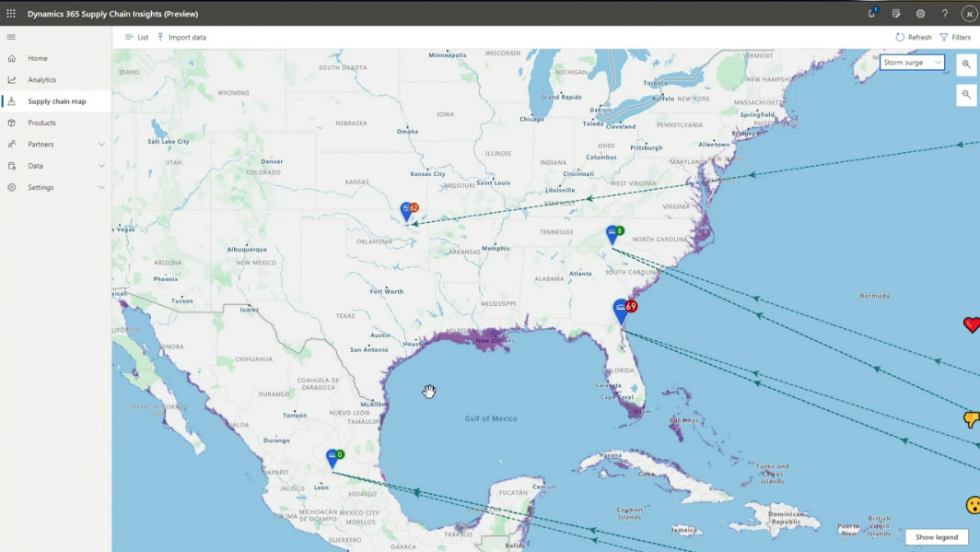The width and height of the screenshot is (980, 552).
Task: Open the settings gear in top bar
Action: (920, 14)
